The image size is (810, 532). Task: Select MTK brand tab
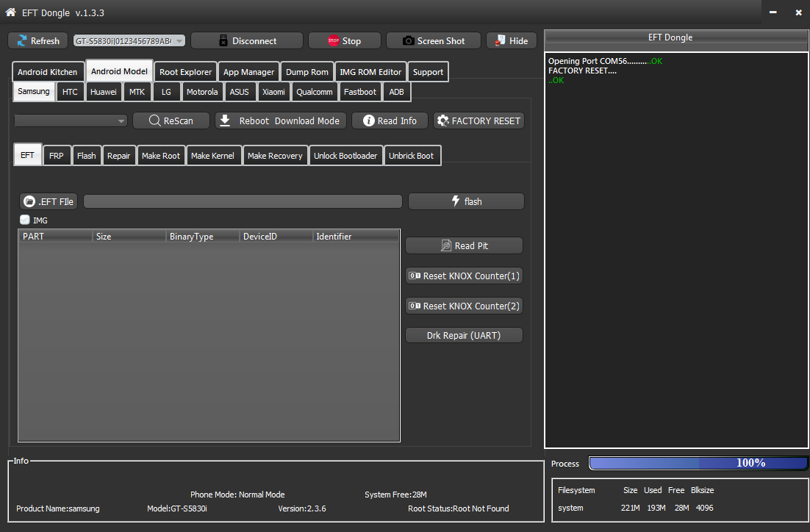coord(137,92)
